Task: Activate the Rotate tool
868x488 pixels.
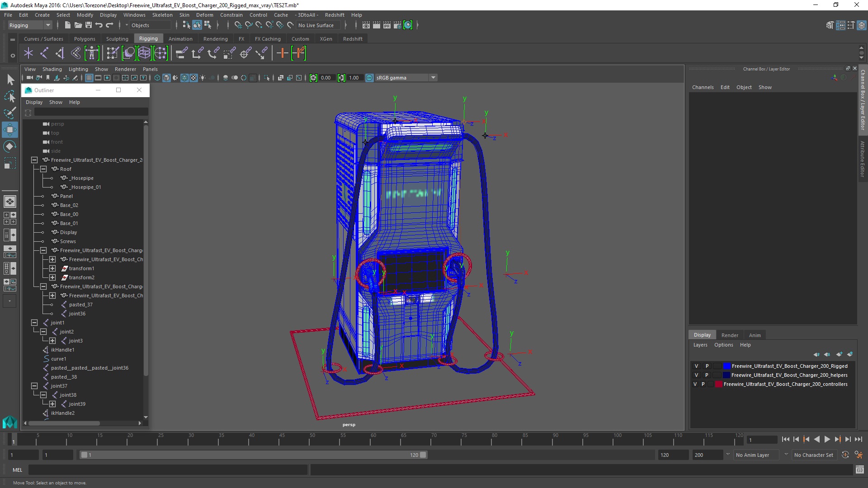Action: (x=10, y=146)
